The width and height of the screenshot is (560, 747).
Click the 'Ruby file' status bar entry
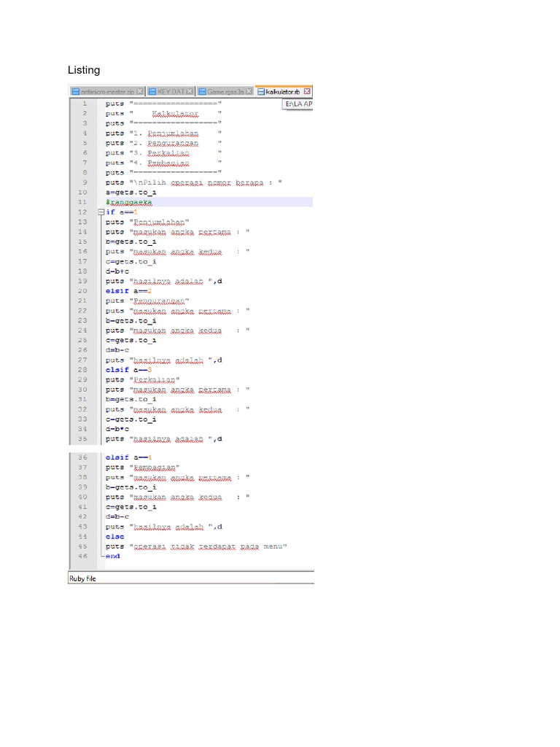click(82, 578)
